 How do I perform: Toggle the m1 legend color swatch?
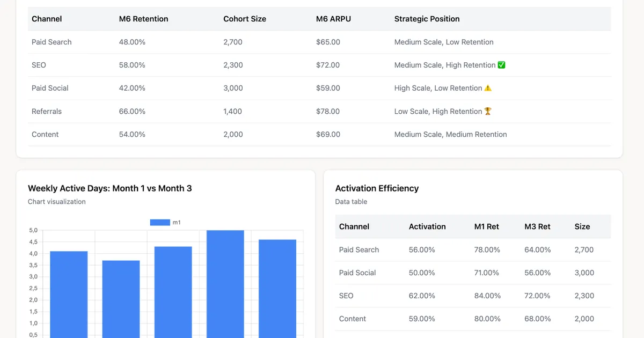[x=160, y=222]
